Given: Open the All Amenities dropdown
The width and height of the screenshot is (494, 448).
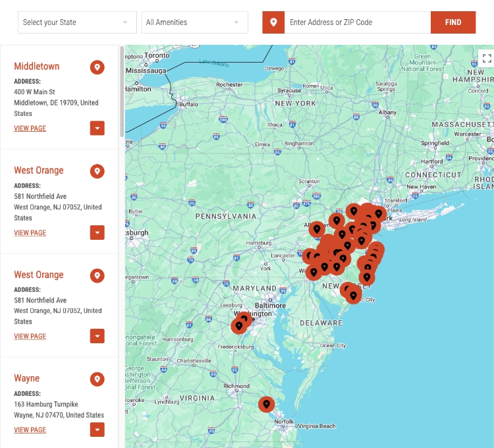Looking at the screenshot, I should pyautogui.click(x=194, y=22).
